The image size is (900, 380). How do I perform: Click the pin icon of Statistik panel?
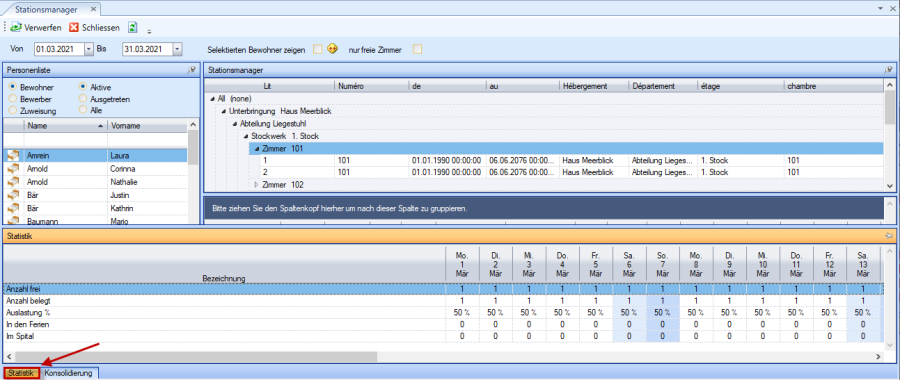click(x=890, y=235)
